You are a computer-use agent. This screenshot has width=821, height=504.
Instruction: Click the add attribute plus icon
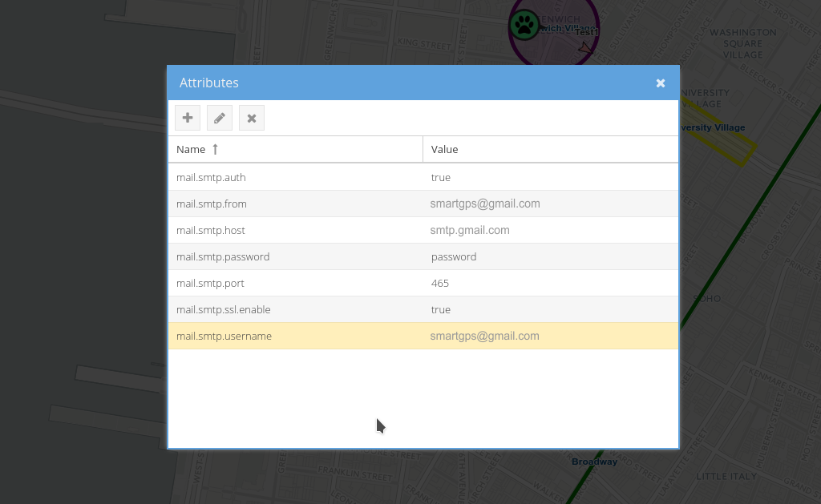coord(188,118)
